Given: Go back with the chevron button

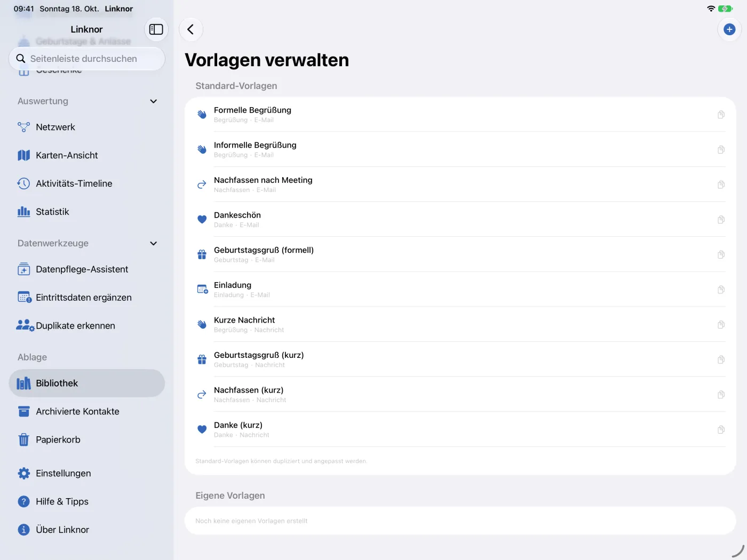Looking at the screenshot, I should [190, 29].
